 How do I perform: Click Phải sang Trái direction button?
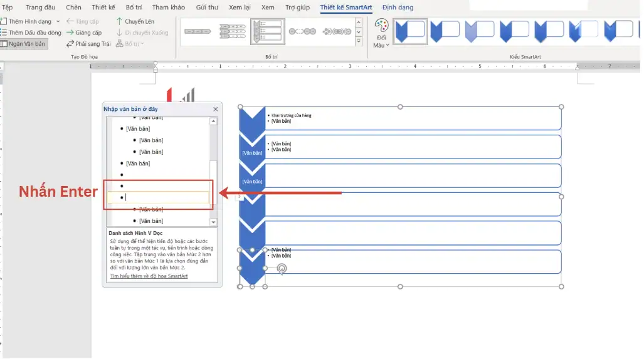click(88, 44)
